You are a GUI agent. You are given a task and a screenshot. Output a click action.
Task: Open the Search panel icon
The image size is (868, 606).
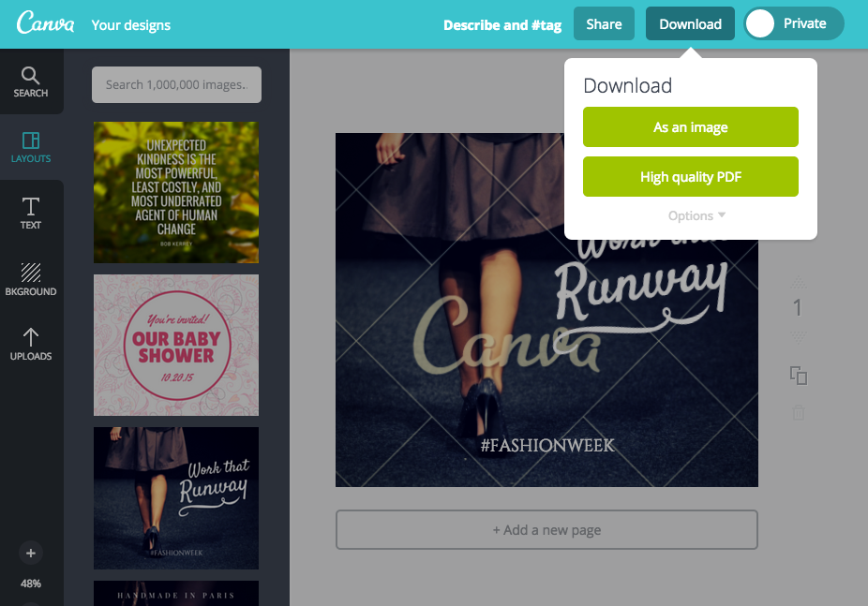pyautogui.click(x=30, y=81)
